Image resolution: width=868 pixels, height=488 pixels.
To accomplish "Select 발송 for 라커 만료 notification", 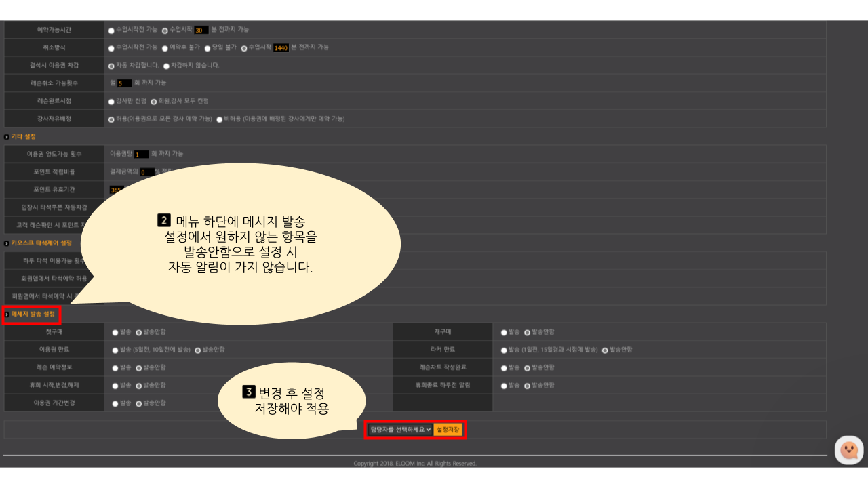I will (x=504, y=350).
